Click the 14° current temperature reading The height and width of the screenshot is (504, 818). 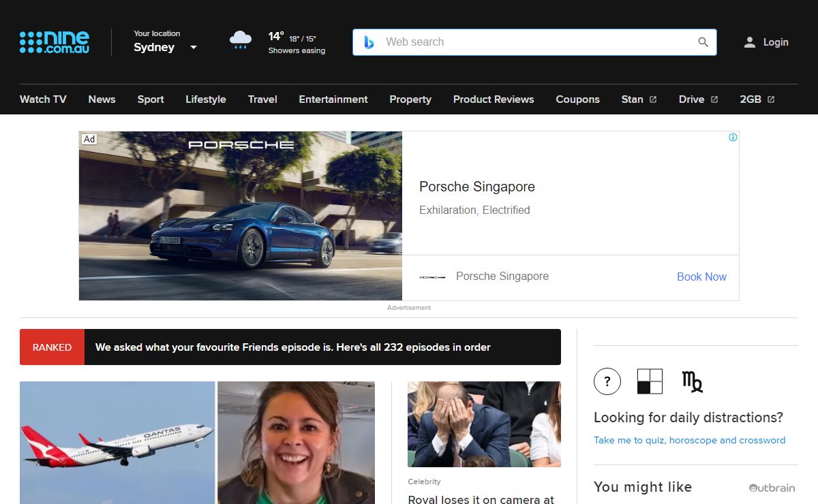275,37
